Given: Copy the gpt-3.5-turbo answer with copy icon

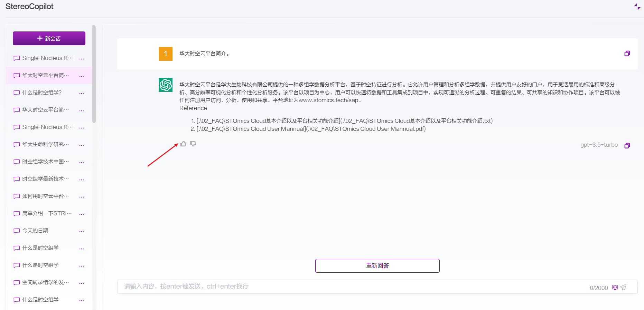Looking at the screenshot, I should pos(627,146).
